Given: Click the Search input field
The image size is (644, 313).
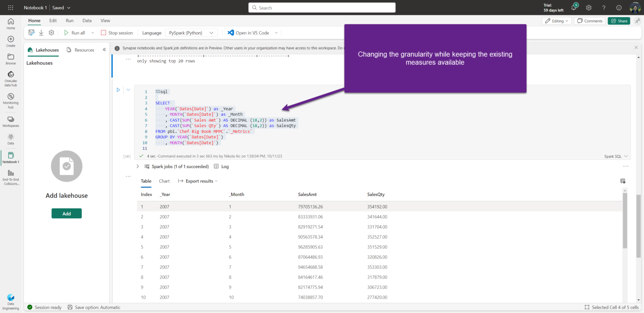Looking at the screenshot, I should coord(322,8).
